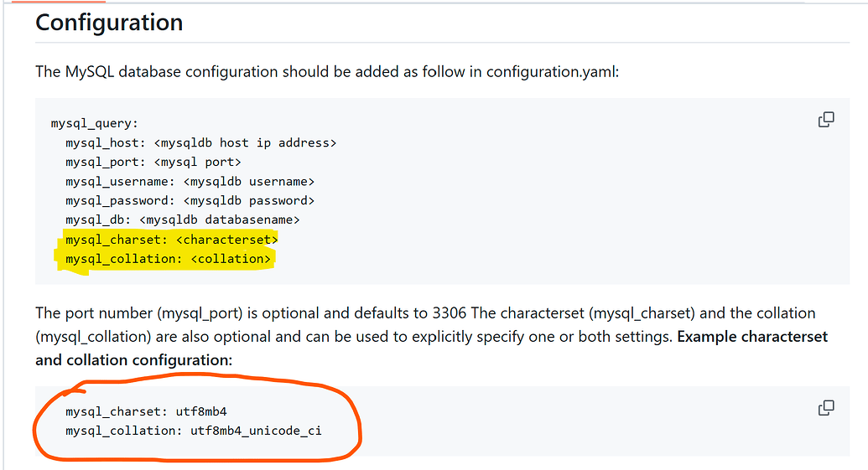The width and height of the screenshot is (868, 470).
Task: Click the mysql_port code line
Action: pyautogui.click(x=153, y=163)
